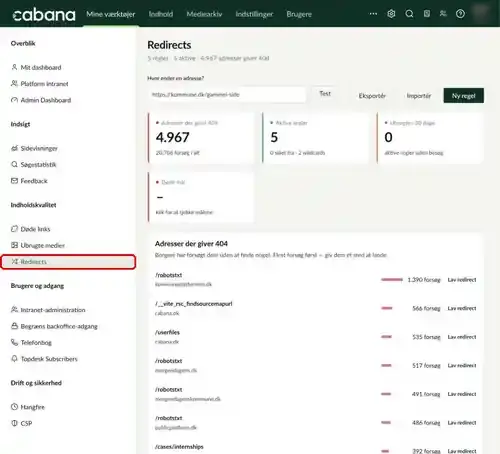This screenshot has width=500, height=454.
Task: Open Admin Dashboard in sidebar
Action: (x=46, y=100)
